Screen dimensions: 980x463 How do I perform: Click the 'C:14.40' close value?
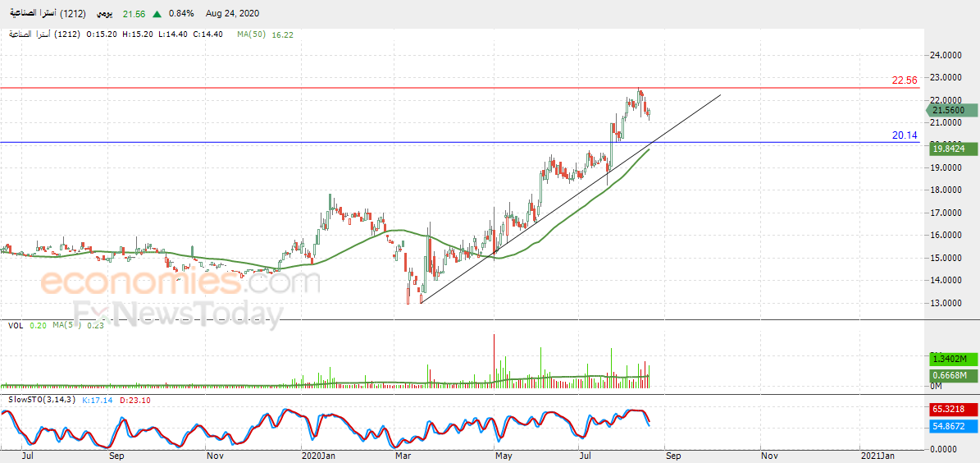[x=209, y=34]
